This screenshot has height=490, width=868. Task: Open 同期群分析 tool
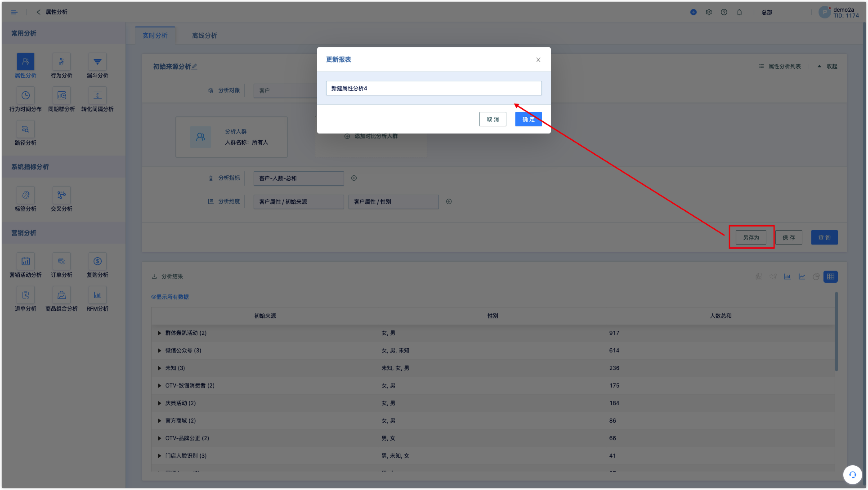(x=61, y=100)
